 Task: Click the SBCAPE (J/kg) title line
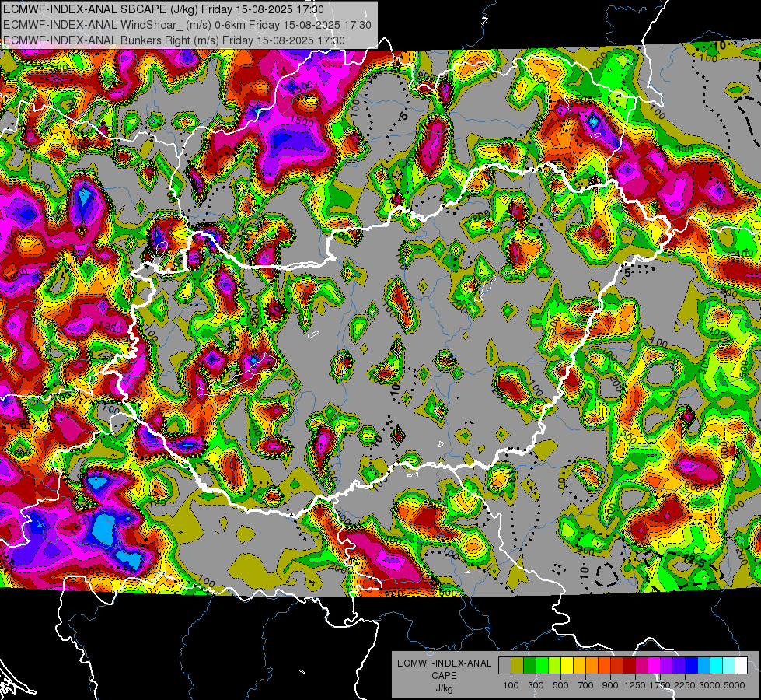(x=163, y=9)
